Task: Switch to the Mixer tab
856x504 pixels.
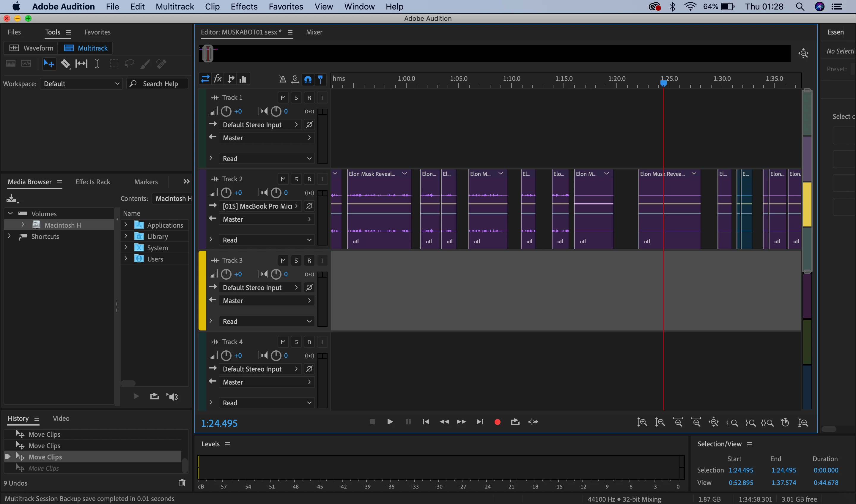Action: tap(314, 32)
